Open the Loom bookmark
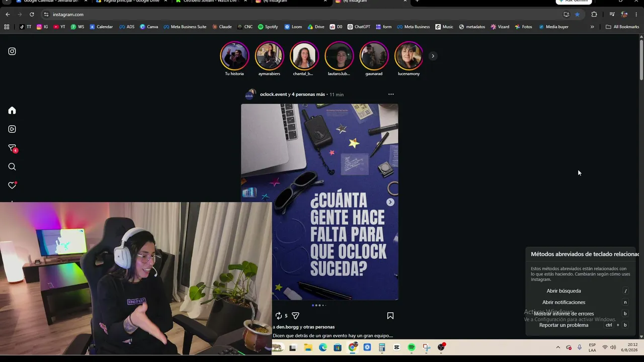Viewport: 644px width, 362px height. (x=293, y=27)
